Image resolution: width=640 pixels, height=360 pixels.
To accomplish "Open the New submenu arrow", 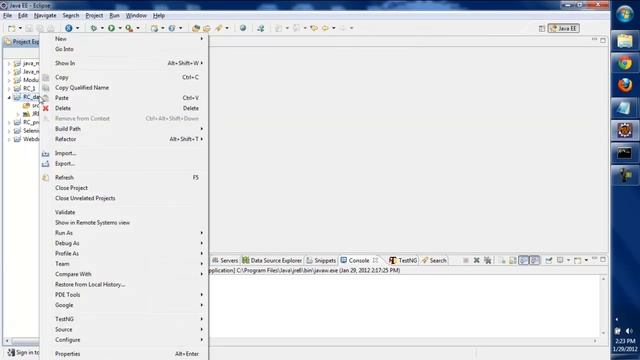I will pyautogui.click(x=201, y=39).
